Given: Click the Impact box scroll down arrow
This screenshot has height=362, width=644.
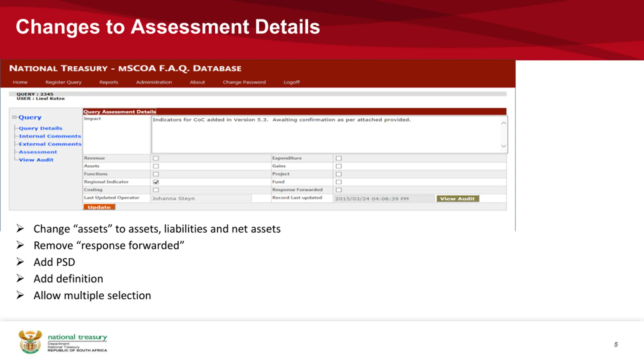Looking at the screenshot, I should click(504, 146).
